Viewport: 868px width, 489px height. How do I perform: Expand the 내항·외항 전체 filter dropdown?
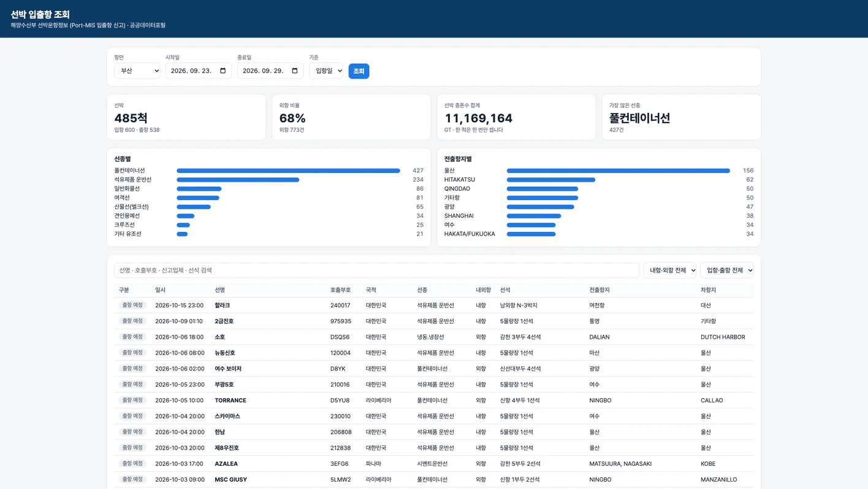coord(670,270)
